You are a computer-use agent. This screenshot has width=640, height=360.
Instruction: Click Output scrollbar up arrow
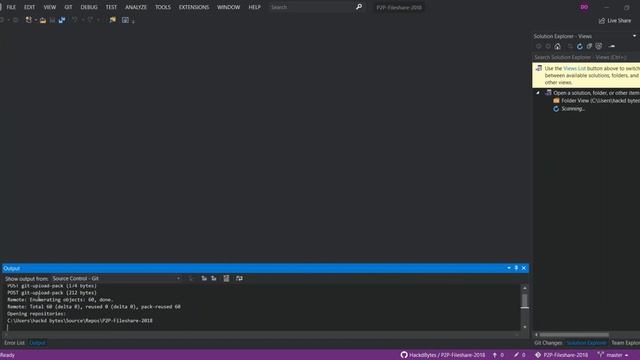tap(524, 288)
